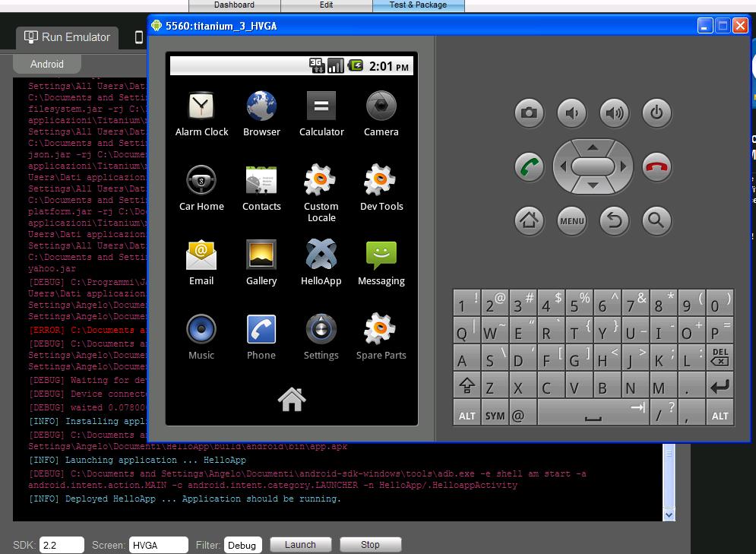756x554 pixels.
Task: Click the red end-call button
Action: coord(656,167)
